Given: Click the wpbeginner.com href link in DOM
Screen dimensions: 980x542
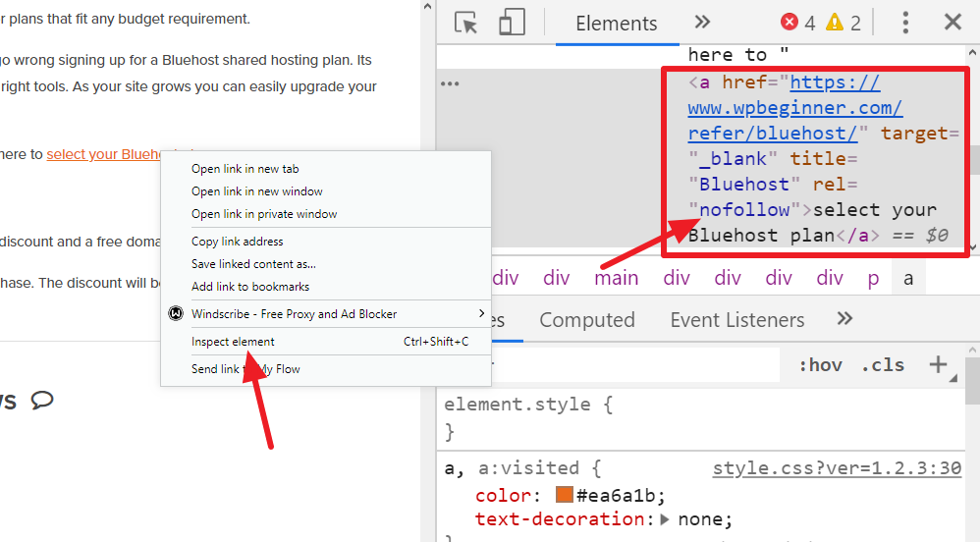Looking at the screenshot, I should pos(795,108).
